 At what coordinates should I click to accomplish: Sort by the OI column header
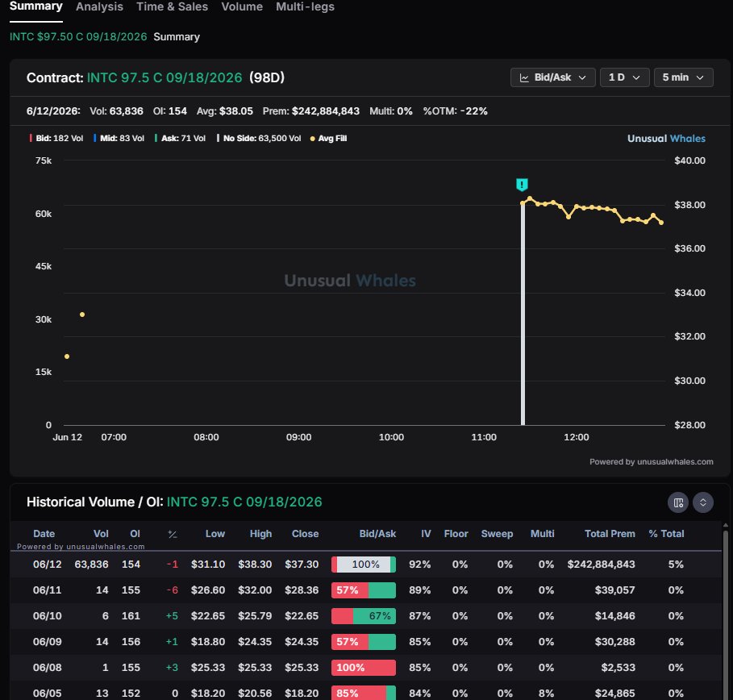tap(135, 534)
